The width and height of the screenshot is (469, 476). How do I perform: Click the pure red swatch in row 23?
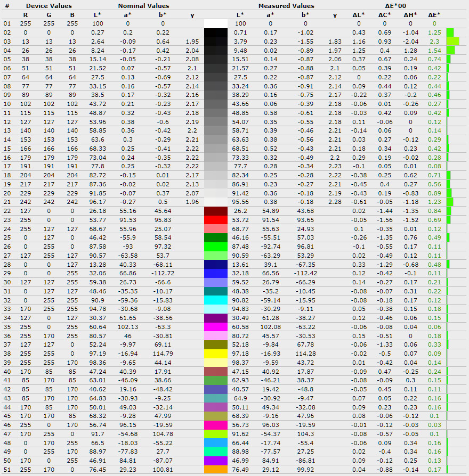[216, 220]
